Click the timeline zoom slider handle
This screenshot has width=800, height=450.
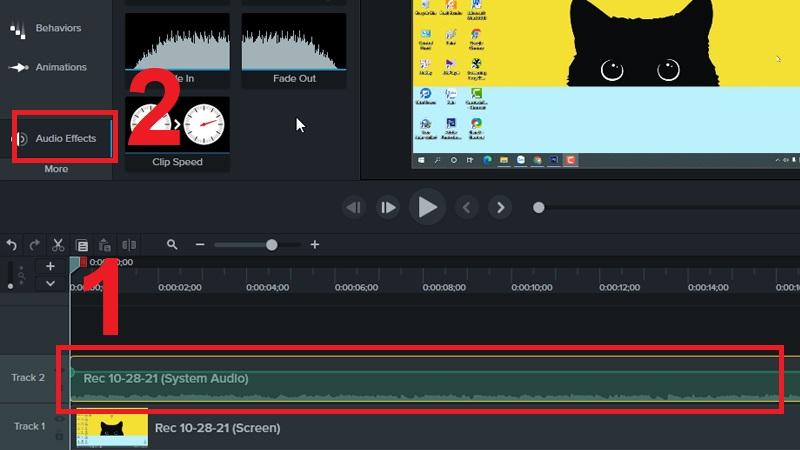[x=271, y=245]
